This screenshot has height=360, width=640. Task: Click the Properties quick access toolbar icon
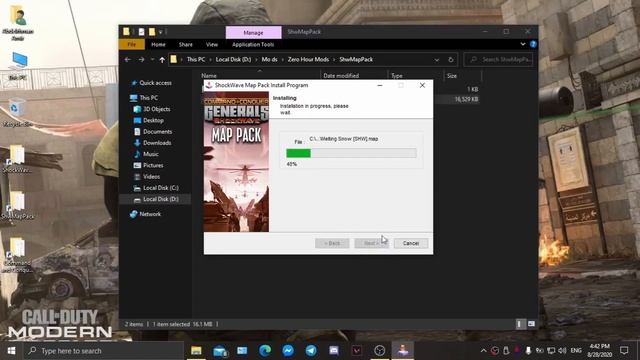(141, 32)
